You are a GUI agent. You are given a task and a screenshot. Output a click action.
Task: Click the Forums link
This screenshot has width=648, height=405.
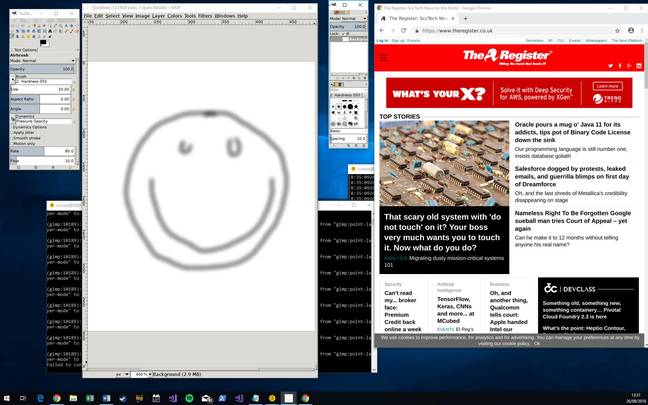[414, 40]
